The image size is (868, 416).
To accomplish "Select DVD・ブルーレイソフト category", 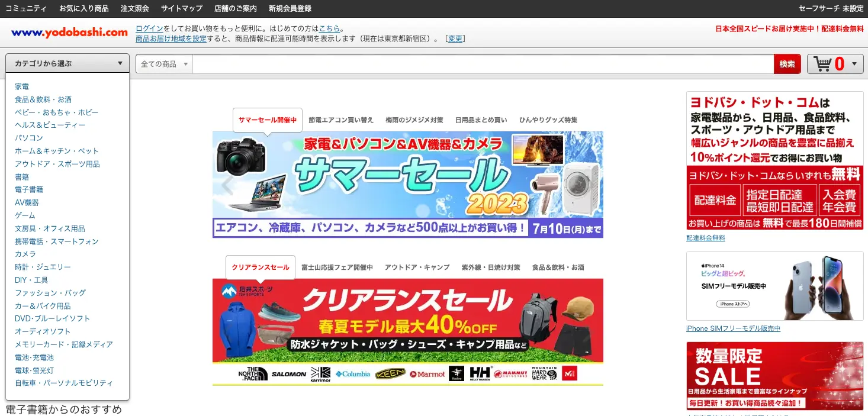I will (x=53, y=318).
